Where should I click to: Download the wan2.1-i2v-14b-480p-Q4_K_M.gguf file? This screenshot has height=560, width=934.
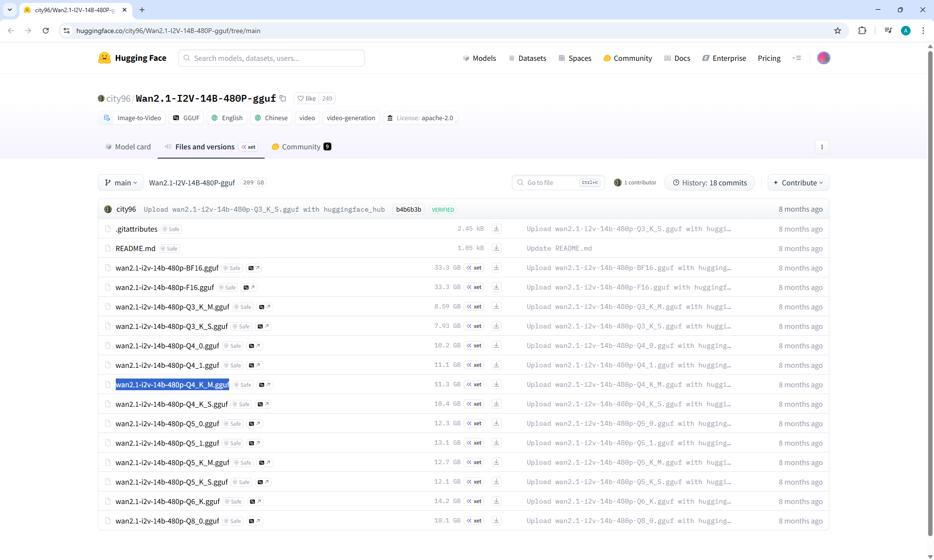[496, 384]
